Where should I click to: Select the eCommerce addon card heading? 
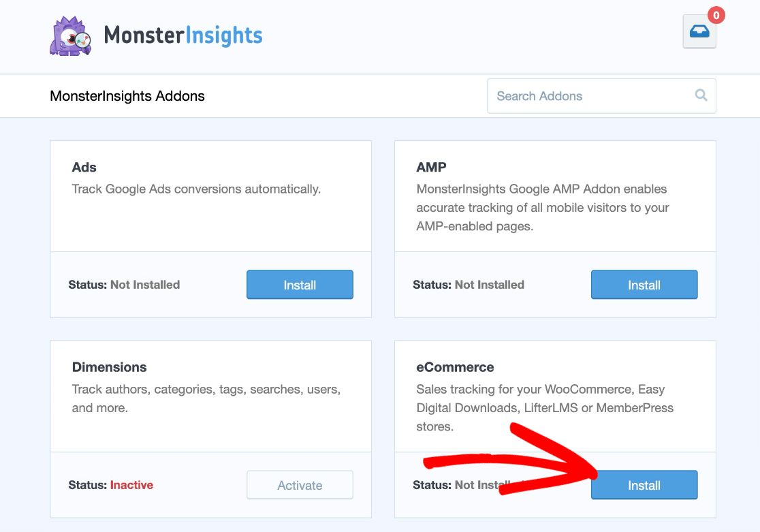[455, 366]
